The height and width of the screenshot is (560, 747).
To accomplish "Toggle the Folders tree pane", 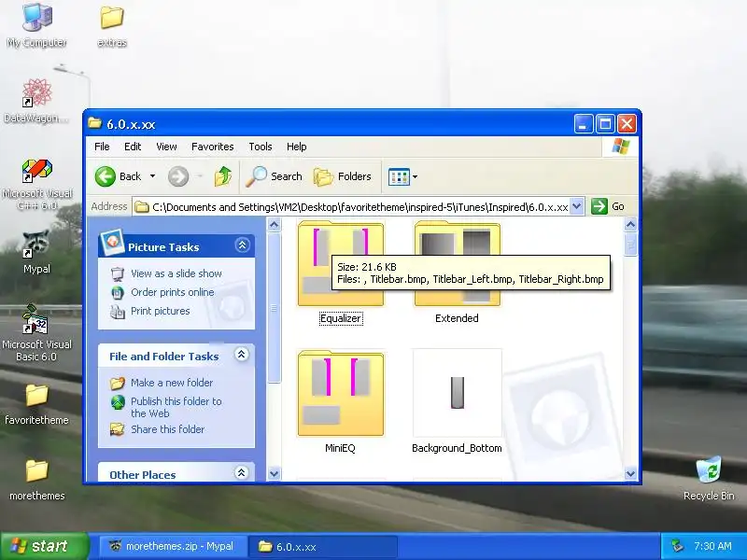I will tap(342, 176).
